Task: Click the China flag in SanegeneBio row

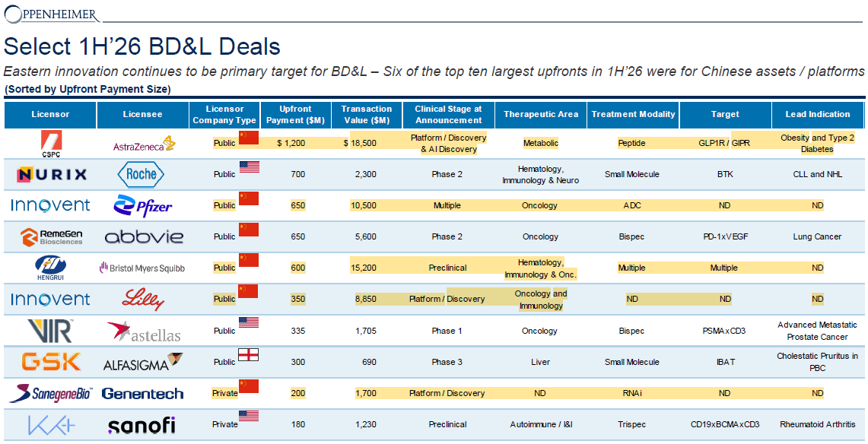Action: tap(249, 386)
